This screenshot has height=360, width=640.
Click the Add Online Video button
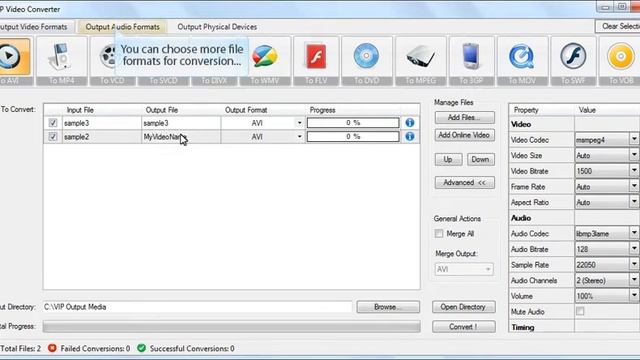tap(464, 135)
